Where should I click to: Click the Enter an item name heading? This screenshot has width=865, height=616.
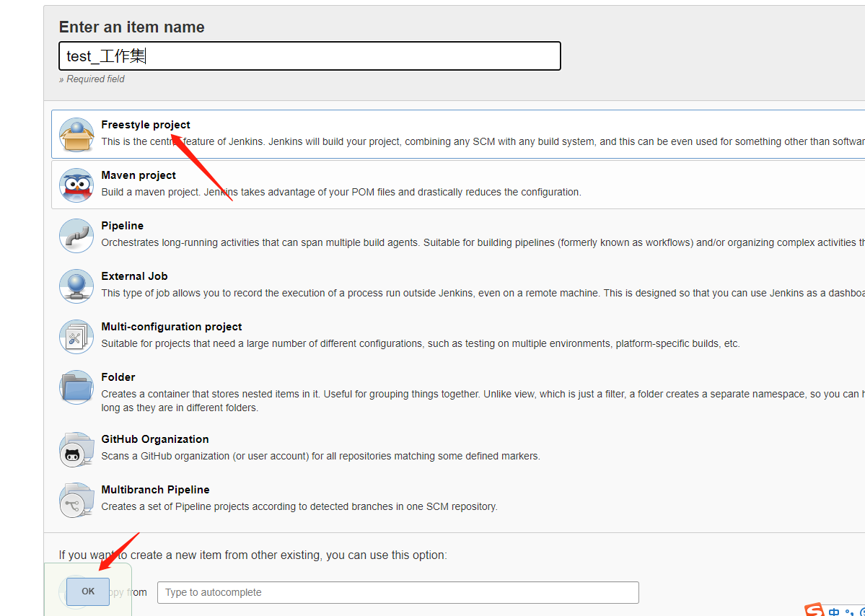point(132,27)
